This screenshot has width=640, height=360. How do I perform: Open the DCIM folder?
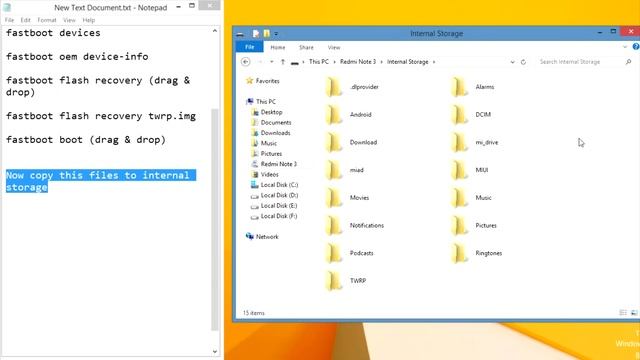coord(471,115)
